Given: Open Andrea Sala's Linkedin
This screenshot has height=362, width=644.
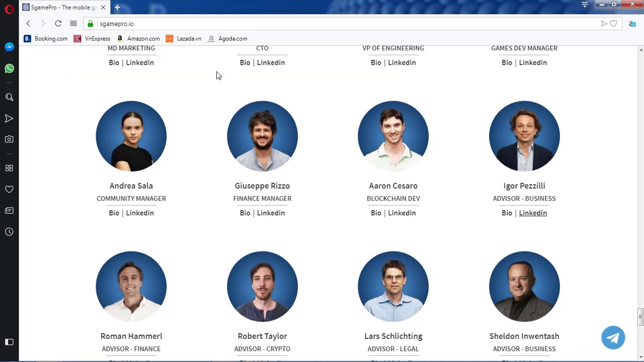Looking at the screenshot, I should (x=140, y=213).
